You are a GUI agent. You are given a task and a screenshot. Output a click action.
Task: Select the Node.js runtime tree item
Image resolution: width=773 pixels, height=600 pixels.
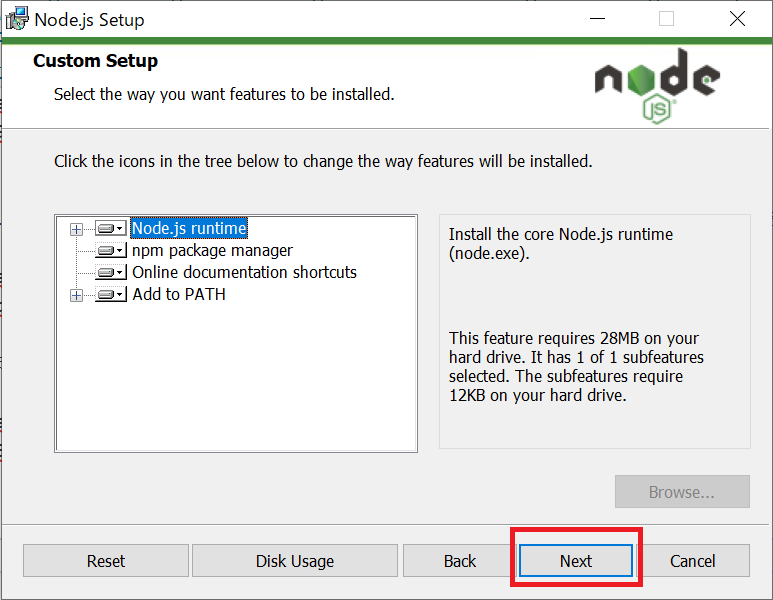[189, 228]
